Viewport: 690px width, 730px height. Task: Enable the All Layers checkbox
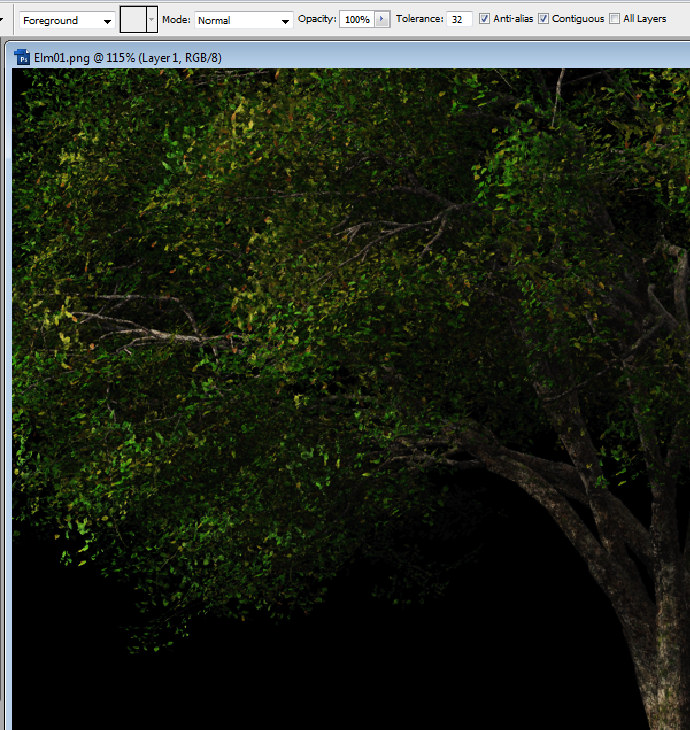pyautogui.click(x=615, y=19)
